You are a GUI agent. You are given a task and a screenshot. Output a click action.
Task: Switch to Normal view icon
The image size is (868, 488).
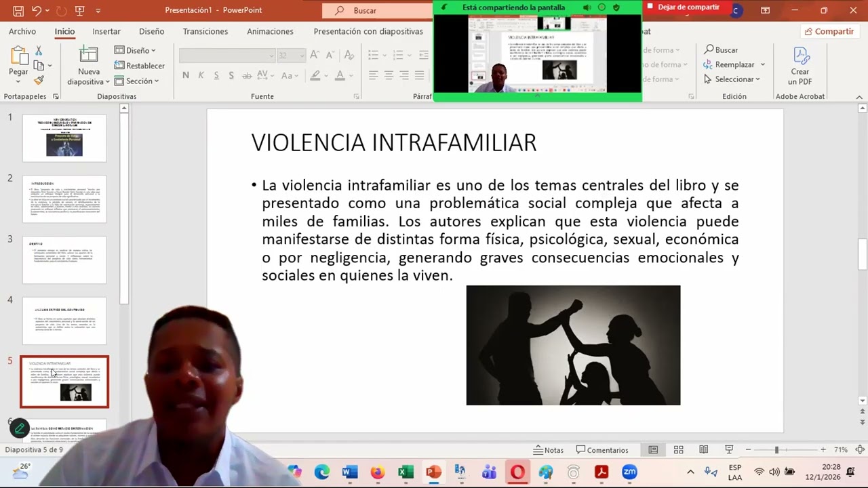(653, 450)
